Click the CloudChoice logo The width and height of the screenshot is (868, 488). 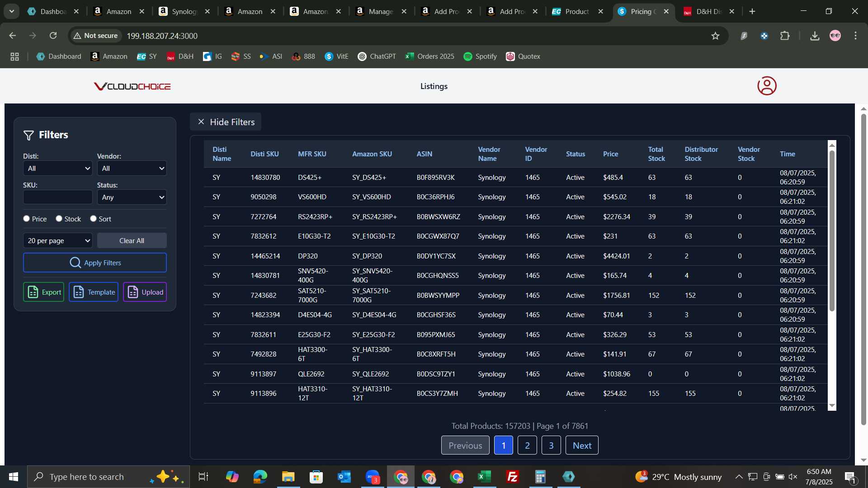132,86
